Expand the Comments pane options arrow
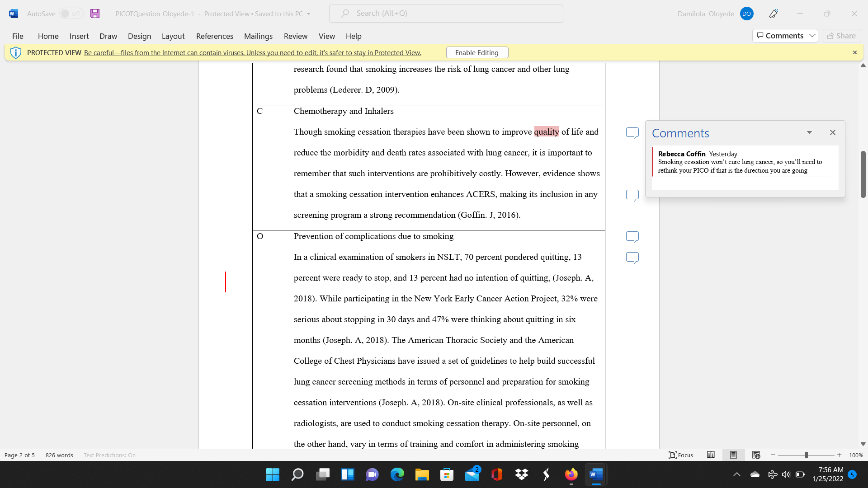Image resolution: width=868 pixels, height=488 pixels. [x=810, y=132]
